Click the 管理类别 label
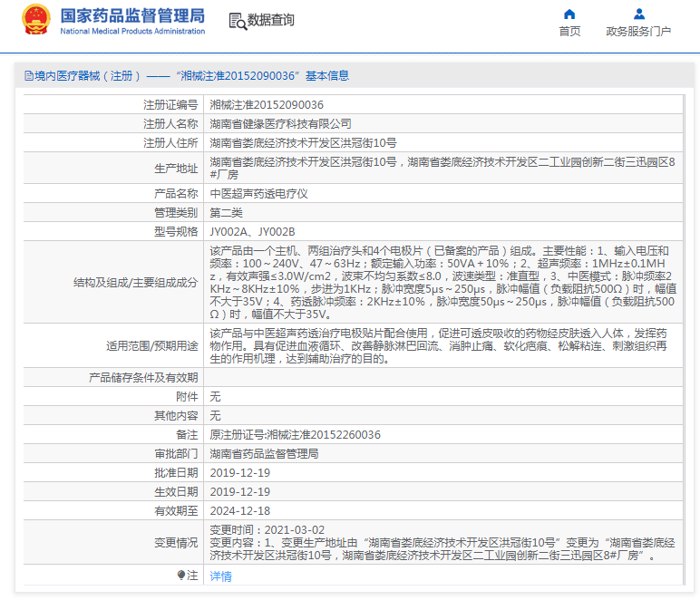The width and height of the screenshot is (700, 600). coord(176,213)
